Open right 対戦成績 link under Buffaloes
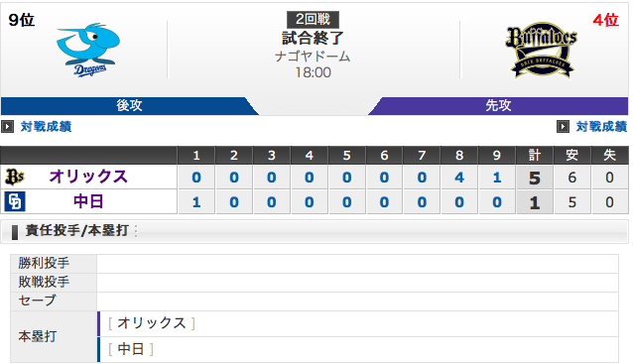 pos(601,127)
